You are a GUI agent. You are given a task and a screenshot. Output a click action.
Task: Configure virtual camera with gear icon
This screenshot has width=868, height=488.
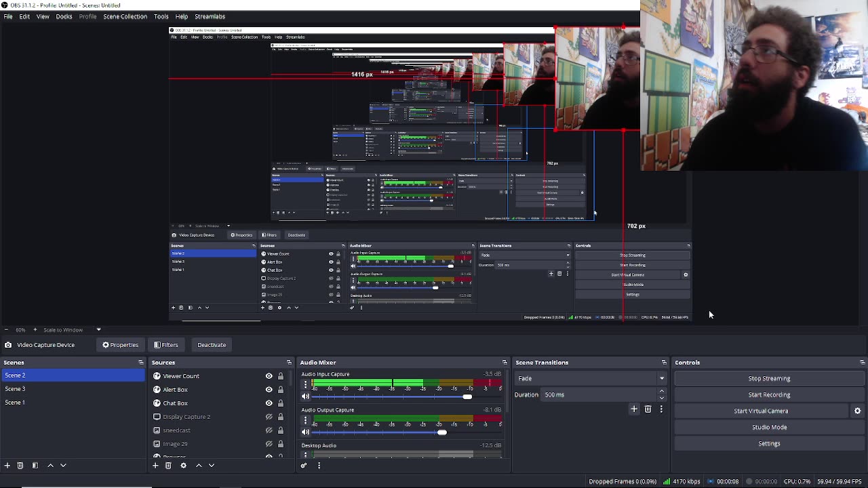[x=857, y=411]
